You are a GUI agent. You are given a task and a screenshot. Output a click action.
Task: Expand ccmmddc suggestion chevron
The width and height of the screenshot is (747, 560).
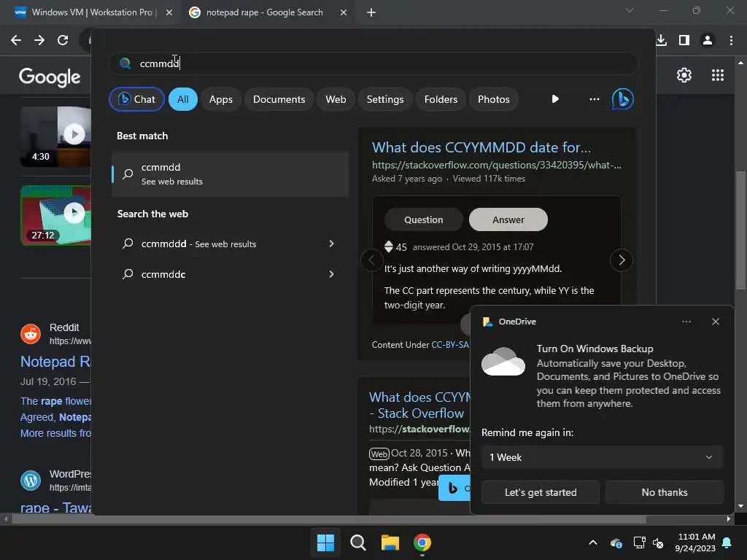(x=332, y=274)
